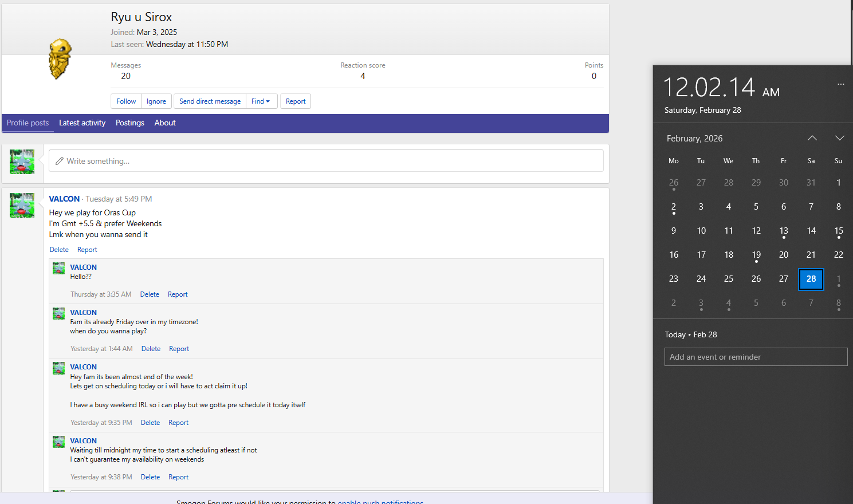
Task: Select the About tab
Action: click(x=165, y=123)
